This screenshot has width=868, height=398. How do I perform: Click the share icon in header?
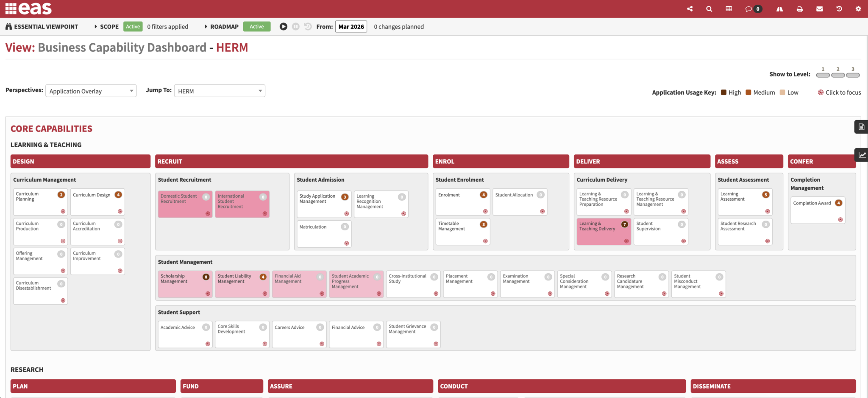(x=690, y=8)
